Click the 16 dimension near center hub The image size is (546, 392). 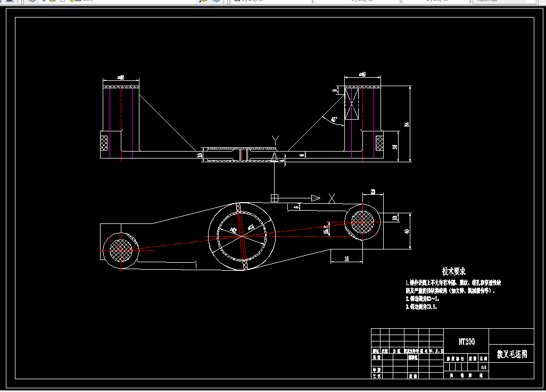click(x=200, y=155)
